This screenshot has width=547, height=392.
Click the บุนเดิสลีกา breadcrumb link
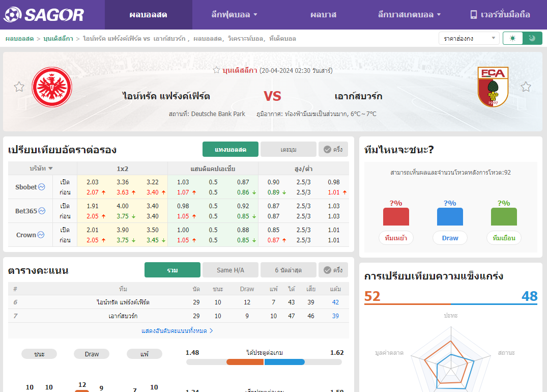(x=58, y=38)
